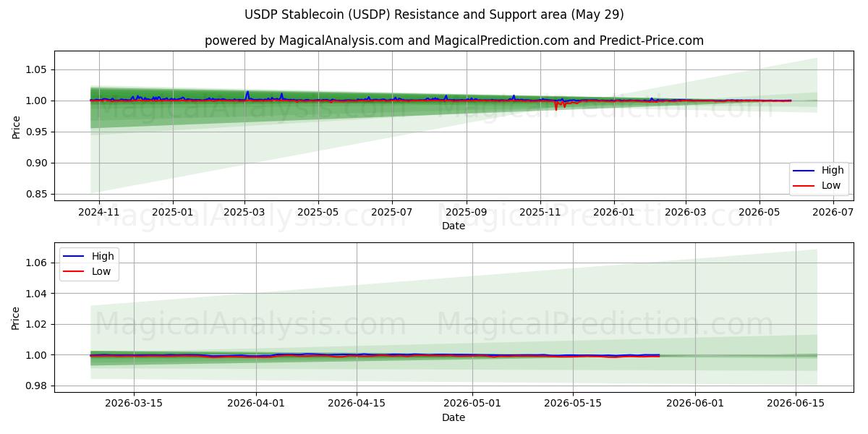Click the top chart x-axis label 2026-03
868x434 pixels.
pos(686,213)
